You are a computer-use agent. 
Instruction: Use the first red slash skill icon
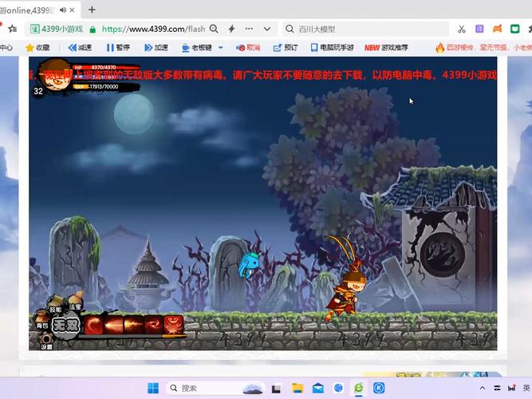(93, 325)
